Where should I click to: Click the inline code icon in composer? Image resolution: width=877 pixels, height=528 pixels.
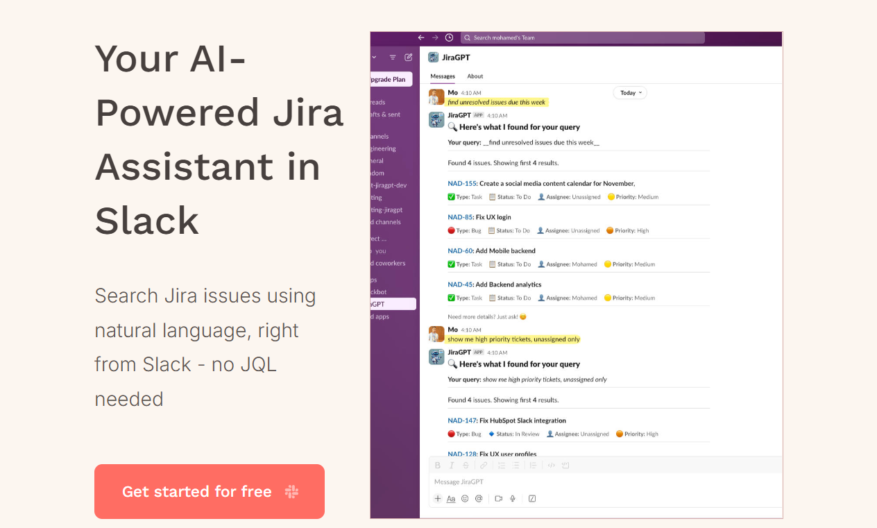[551, 465]
